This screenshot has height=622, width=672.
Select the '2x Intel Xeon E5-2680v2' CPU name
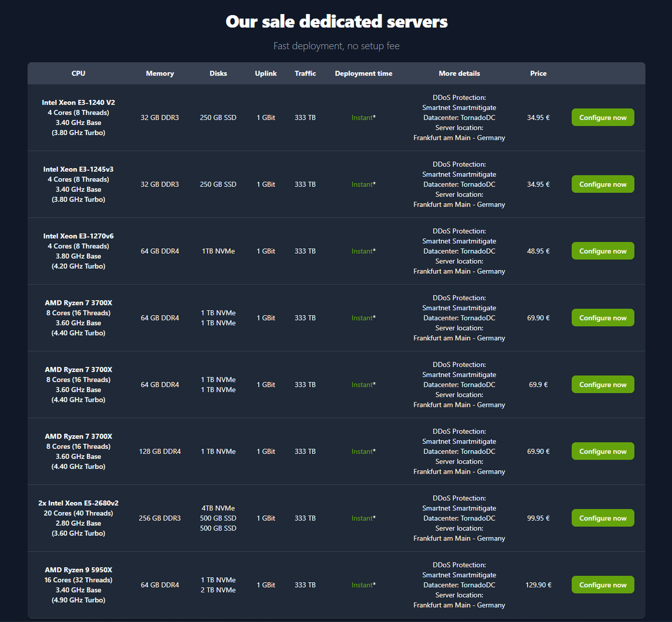point(78,503)
